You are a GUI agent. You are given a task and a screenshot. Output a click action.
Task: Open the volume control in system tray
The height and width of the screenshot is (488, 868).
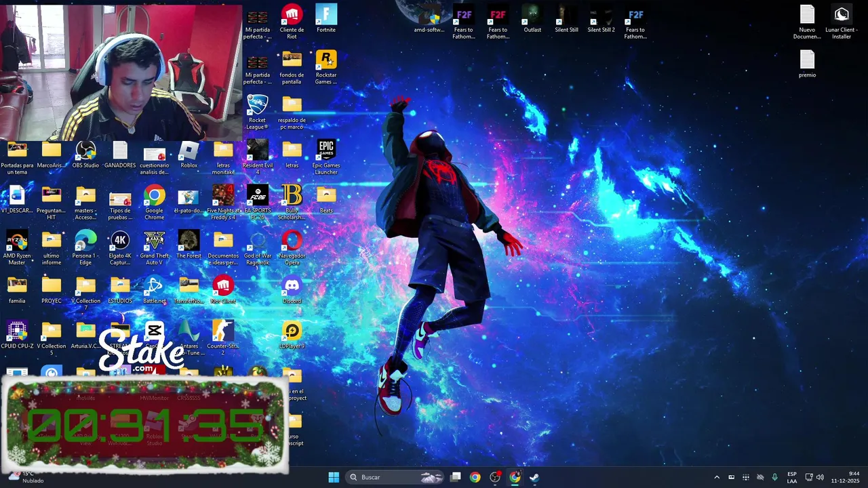click(x=820, y=477)
